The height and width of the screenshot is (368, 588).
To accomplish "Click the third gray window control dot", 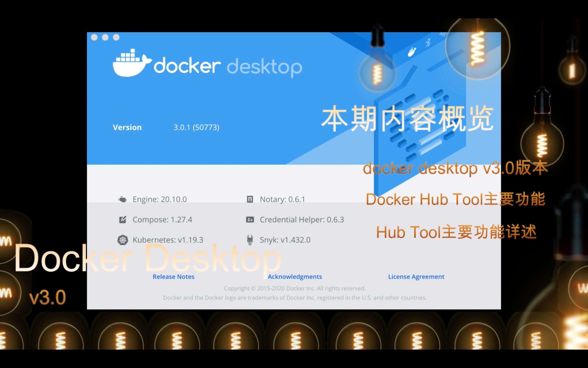I will tap(116, 37).
